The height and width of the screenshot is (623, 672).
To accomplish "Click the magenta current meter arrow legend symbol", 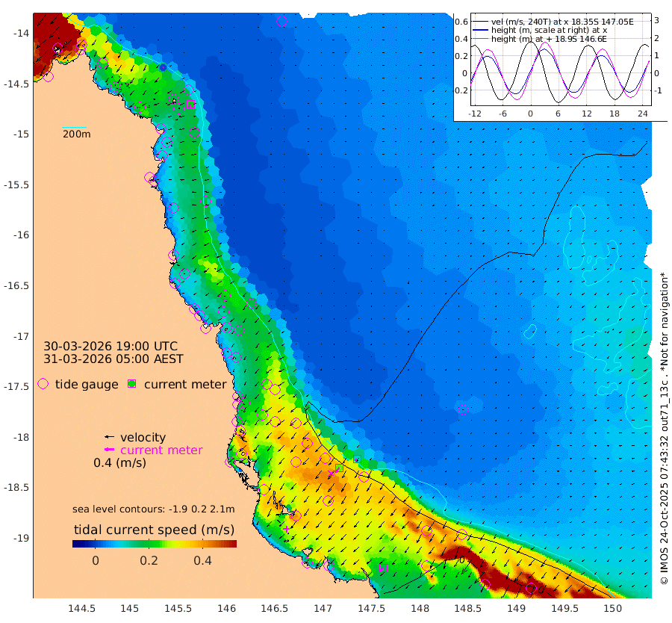I will pyautogui.click(x=110, y=450).
